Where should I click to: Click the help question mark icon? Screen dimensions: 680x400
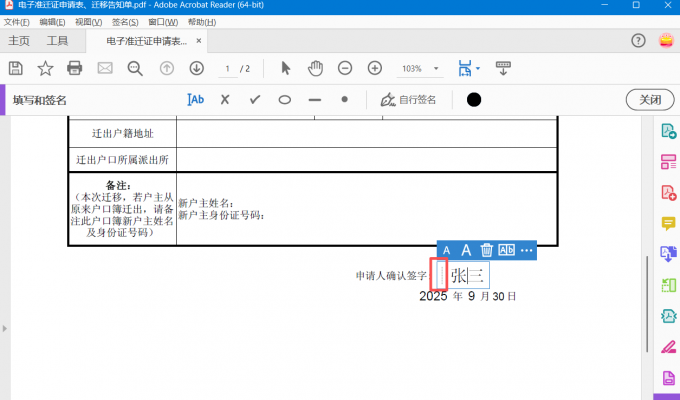click(638, 41)
